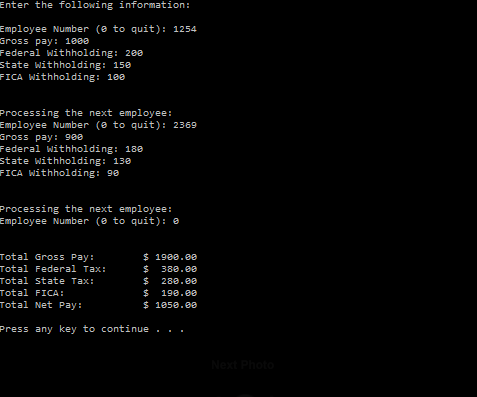
Task: Click the 'State Withholding: 130' line
Action: 65,161
